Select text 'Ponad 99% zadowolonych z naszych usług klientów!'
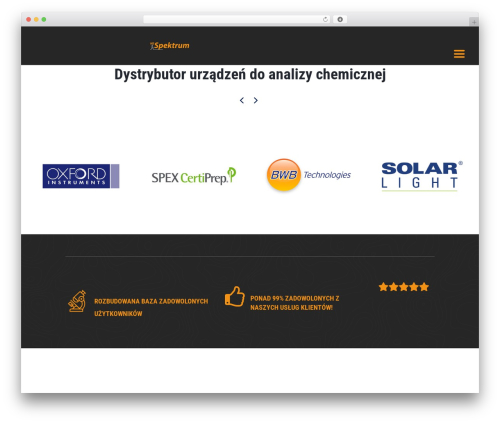 point(295,303)
